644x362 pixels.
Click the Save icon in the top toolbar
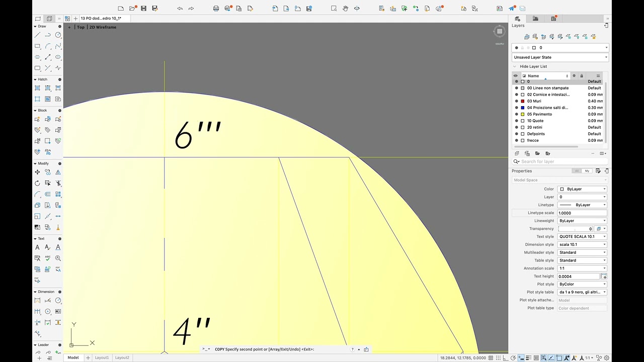[x=144, y=9]
